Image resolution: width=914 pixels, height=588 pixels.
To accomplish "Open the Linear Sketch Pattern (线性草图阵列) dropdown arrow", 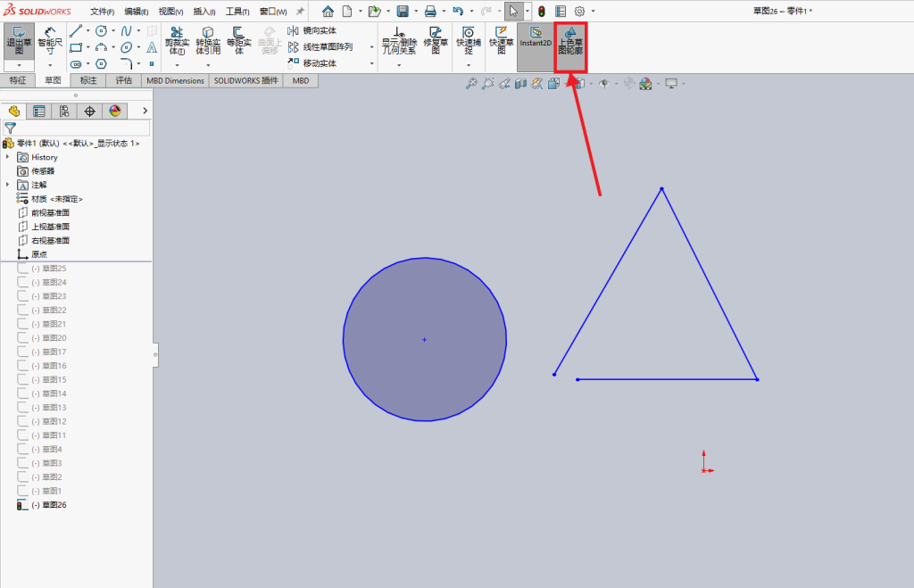I will tap(371, 47).
